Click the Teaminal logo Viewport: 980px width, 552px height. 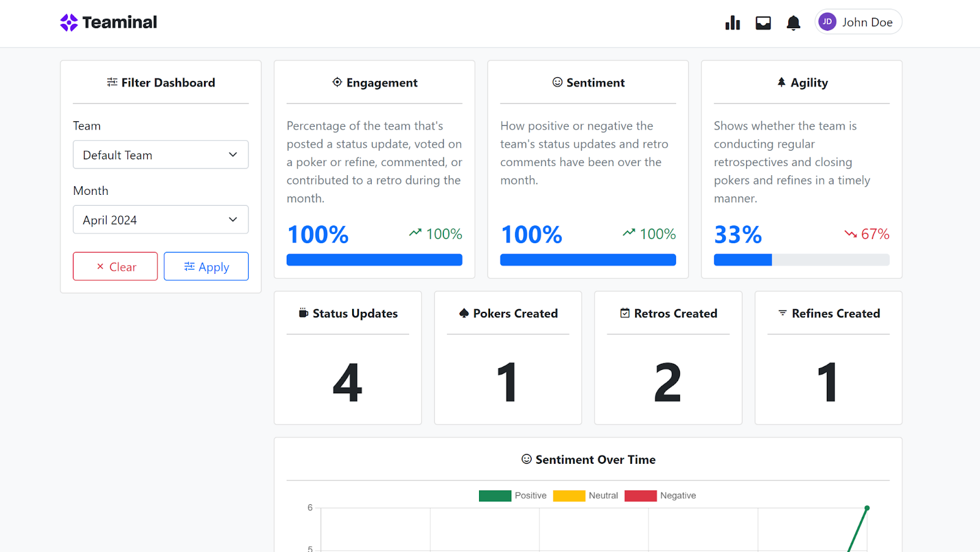[x=108, y=23]
